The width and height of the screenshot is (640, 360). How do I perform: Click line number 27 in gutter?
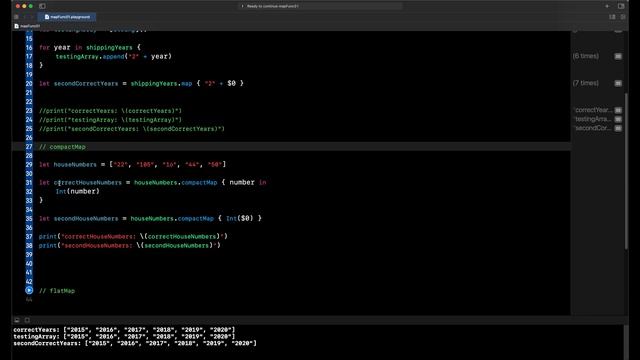click(29, 147)
